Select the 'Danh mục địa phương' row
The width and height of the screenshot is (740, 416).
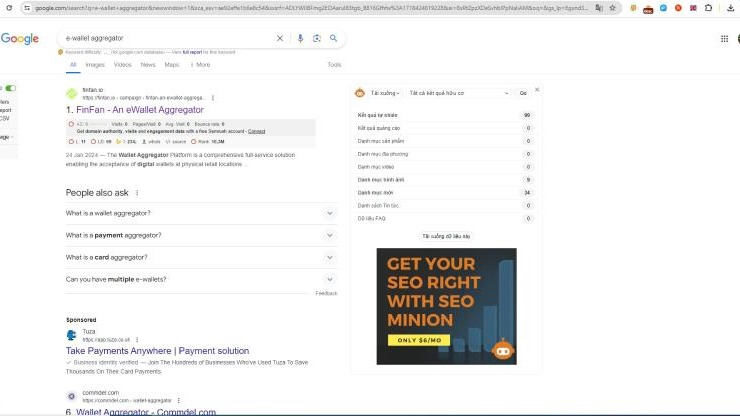click(445, 154)
